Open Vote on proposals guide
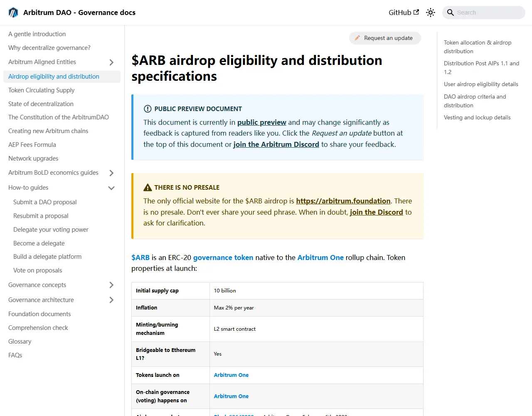The image size is (532, 416). pyautogui.click(x=37, y=270)
